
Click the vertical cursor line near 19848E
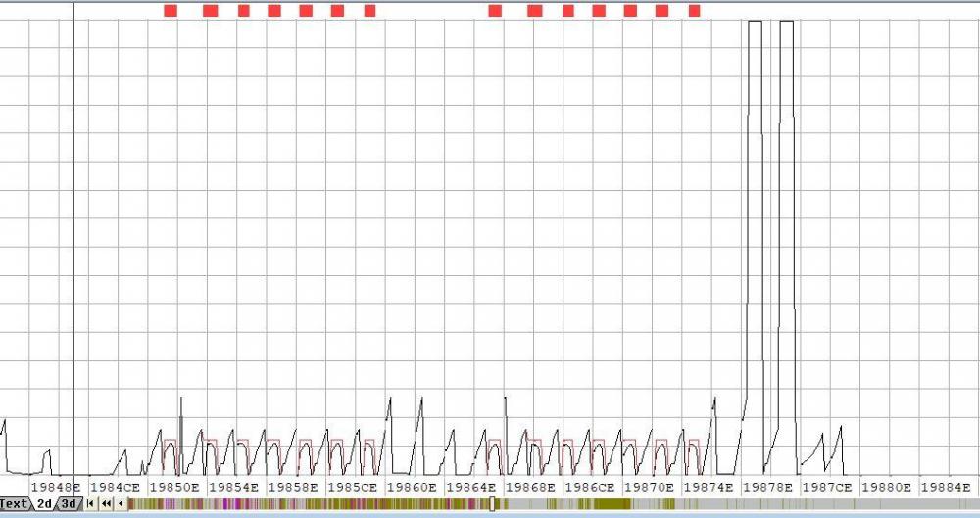[74, 245]
